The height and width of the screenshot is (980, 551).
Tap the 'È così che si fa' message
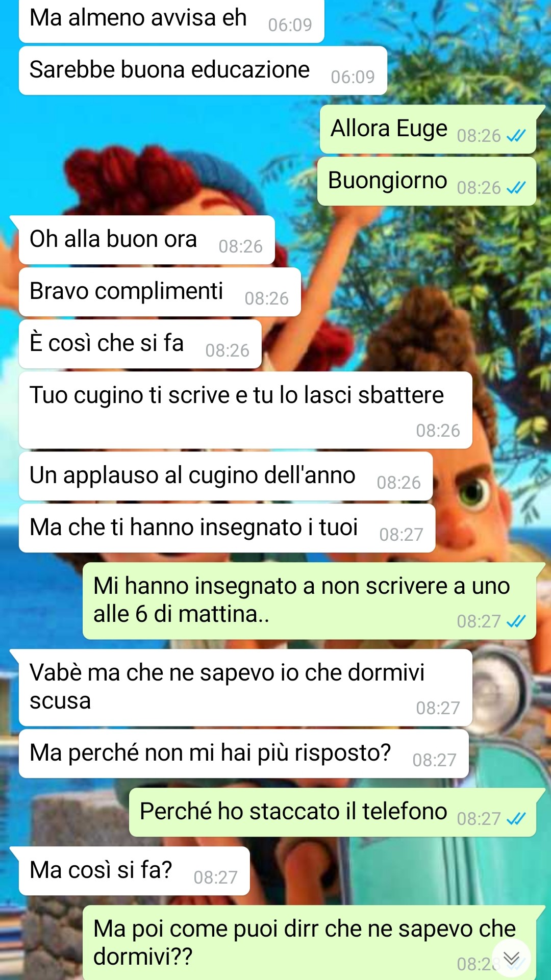click(140, 344)
